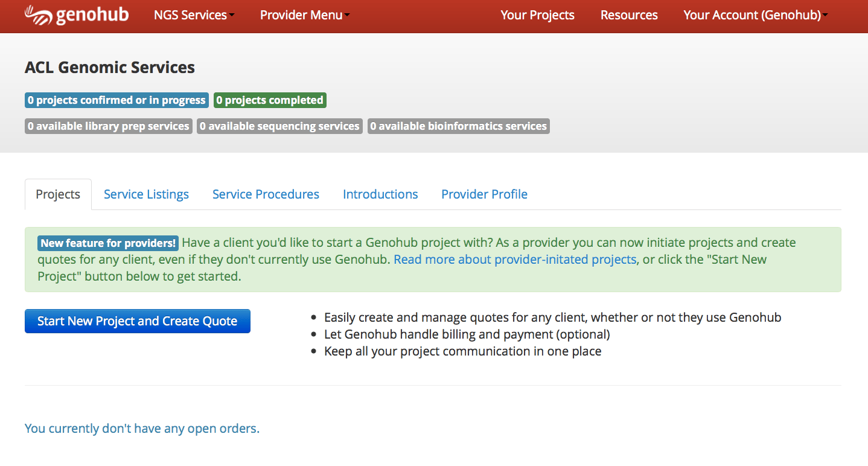Select the Introductions tab
Screen dimensions: 868x466
[380, 194]
